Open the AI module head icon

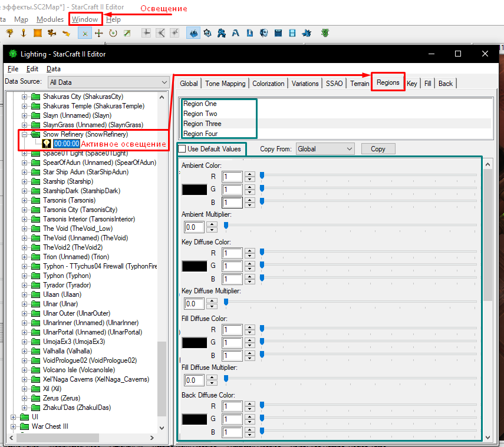(x=264, y=33)
